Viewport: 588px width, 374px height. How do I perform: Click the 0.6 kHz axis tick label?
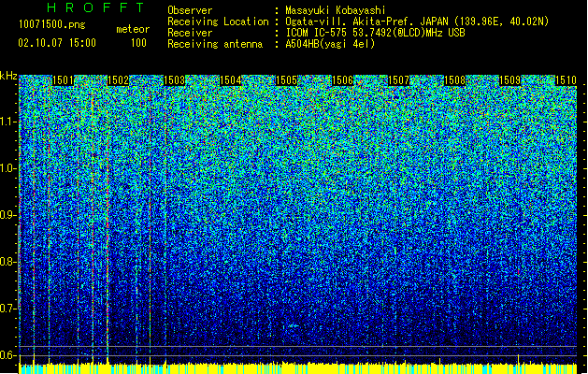(x=8, y=355)
